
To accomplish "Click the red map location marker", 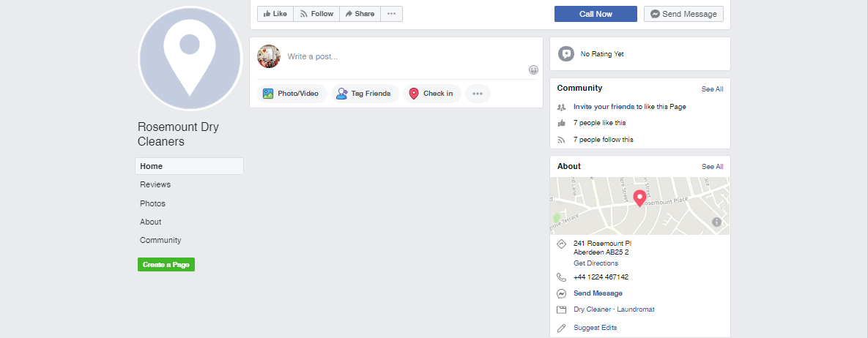I will pyautogui.click(x=639, y=198).
